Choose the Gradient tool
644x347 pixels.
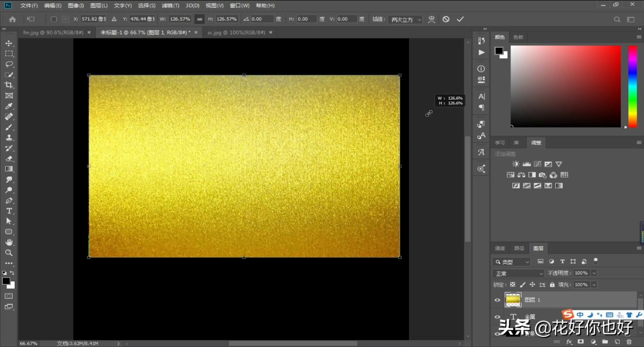pos(9,169)
